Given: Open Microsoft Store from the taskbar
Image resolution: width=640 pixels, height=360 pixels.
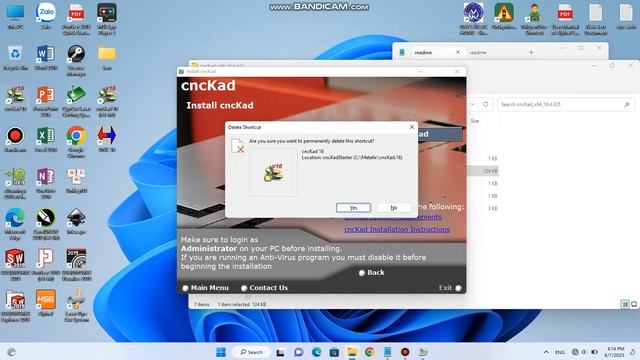Looking at the screenshot, I should click(334, 352).
